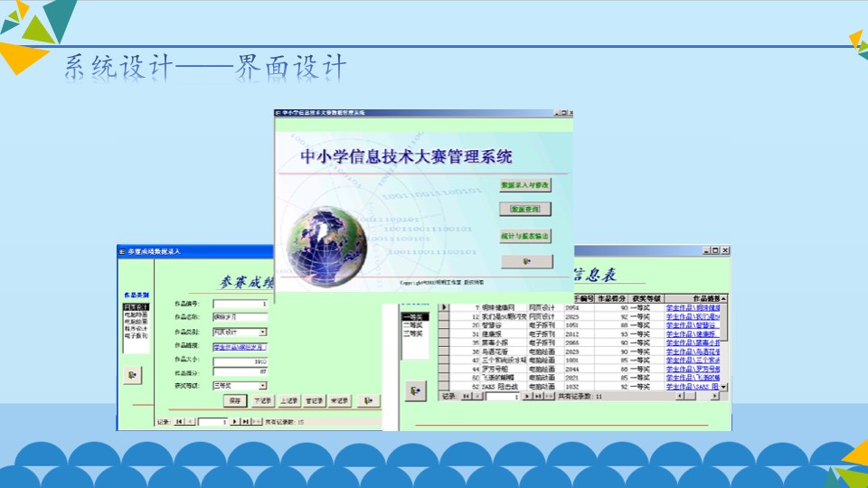The width and height of the screenshot is (868, 488).
Task: Click the horizontal scroll left arrow of the table
Action: click(x=680, y=396)
